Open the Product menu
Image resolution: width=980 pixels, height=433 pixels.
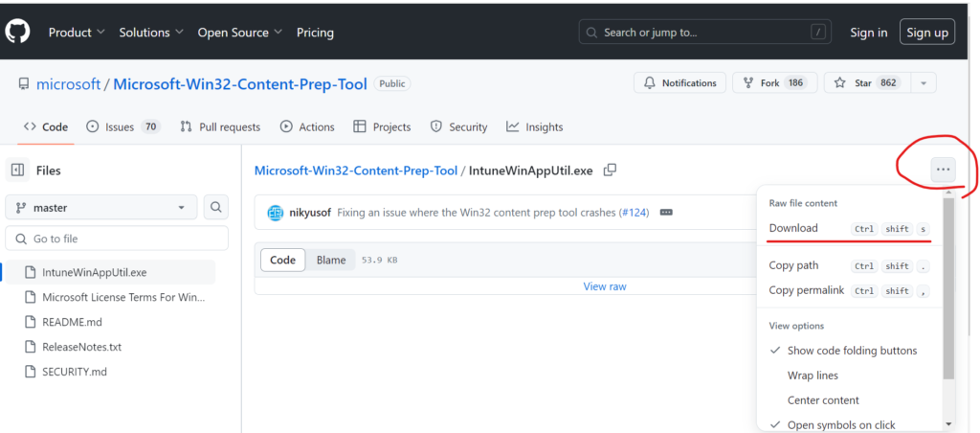click(77, 33)
